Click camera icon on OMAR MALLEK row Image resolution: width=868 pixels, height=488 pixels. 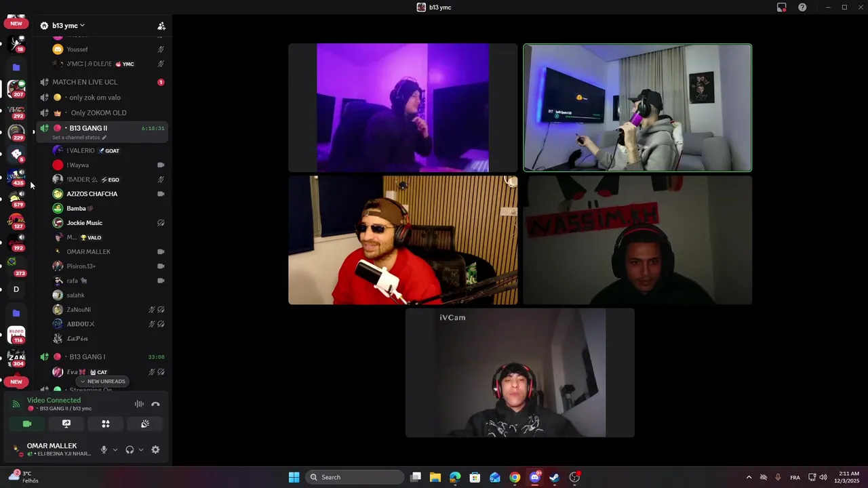tap(161, 251)
